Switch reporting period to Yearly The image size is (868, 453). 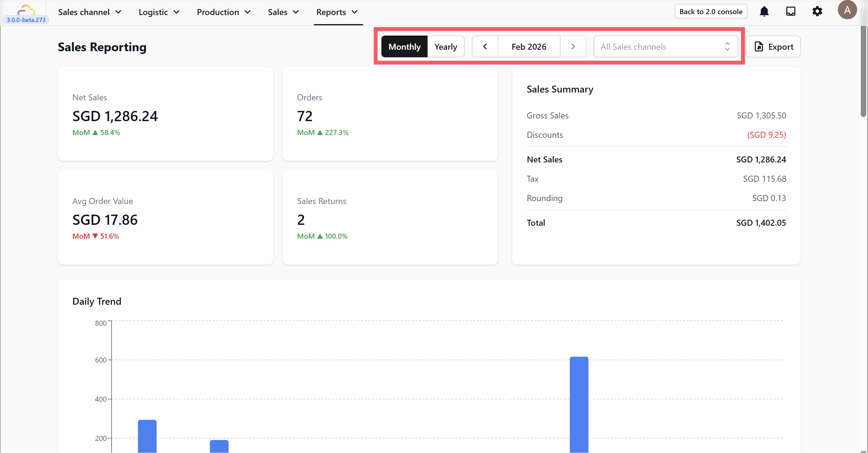tap(445, 46)
